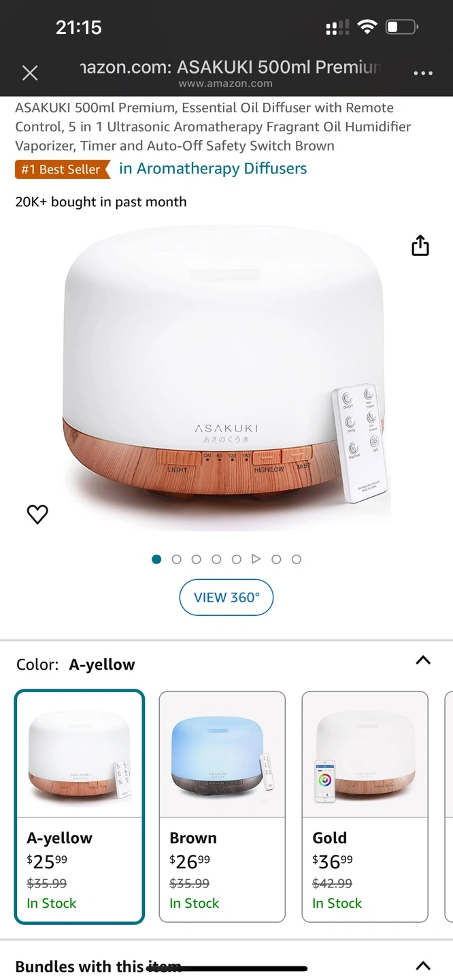Open the three-dots more options menu
This screenshot has height=980, width=453.
pos(423,73)
